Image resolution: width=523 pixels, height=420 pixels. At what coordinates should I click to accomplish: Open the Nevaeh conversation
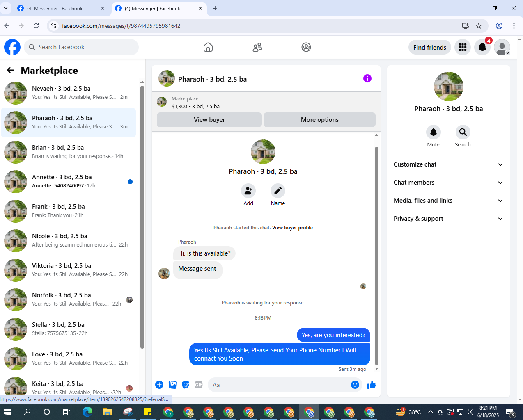[68, 93]
